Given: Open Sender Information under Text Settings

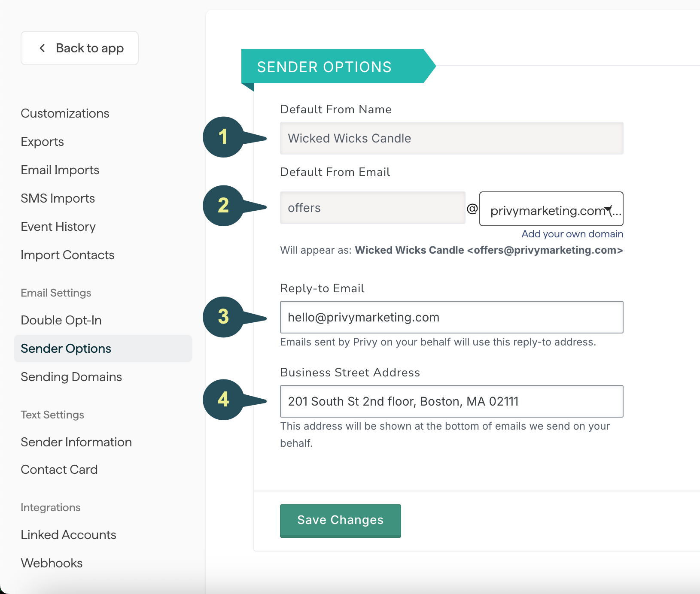Looking at the screenshot, I should 76,442.
